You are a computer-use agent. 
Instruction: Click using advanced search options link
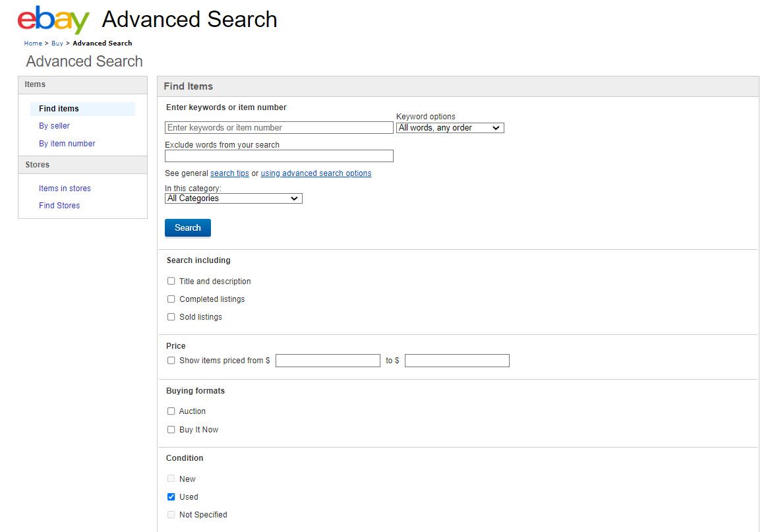(x=315, y=173)
